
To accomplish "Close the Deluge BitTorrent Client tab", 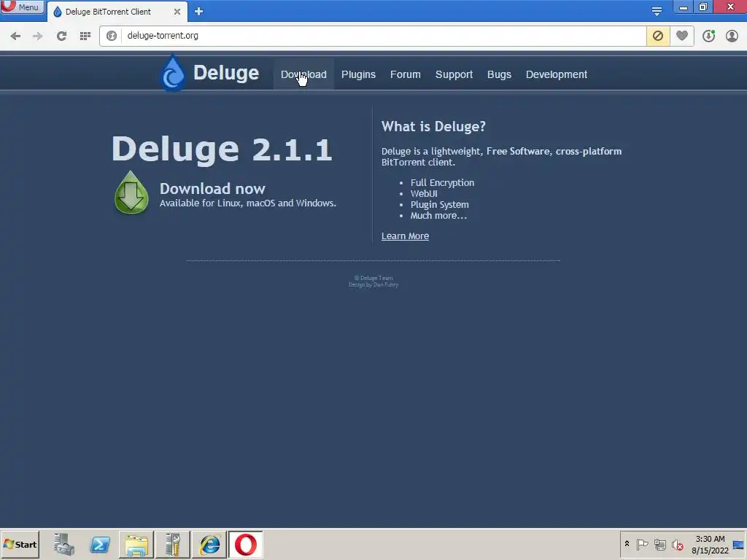I will 177,12.
